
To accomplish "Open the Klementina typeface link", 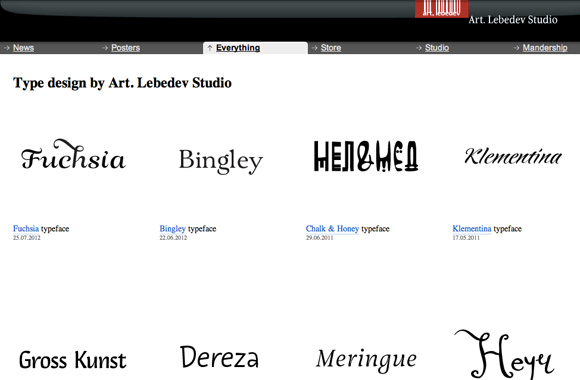I will click(x=472, y=229).
